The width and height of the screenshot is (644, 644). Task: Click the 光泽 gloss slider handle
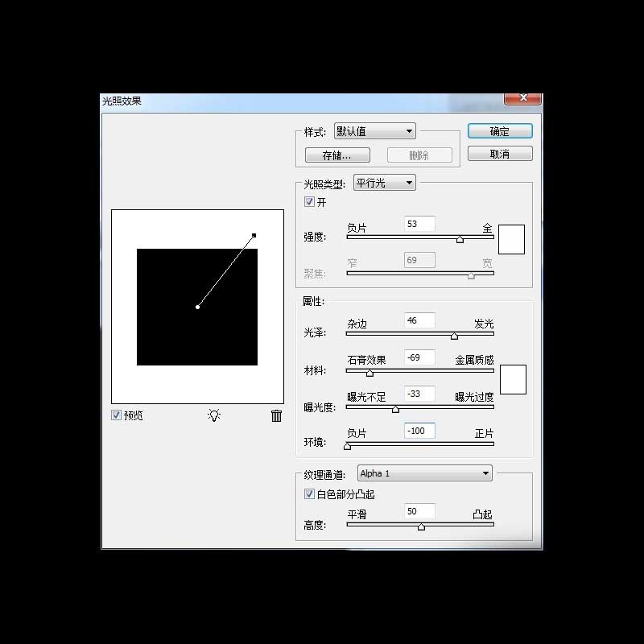point(454,335)
